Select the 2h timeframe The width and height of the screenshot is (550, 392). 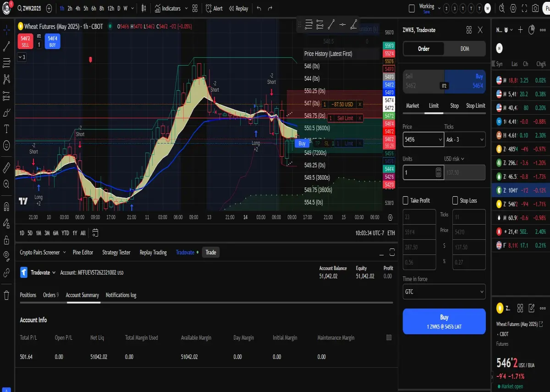click(70, 8)
